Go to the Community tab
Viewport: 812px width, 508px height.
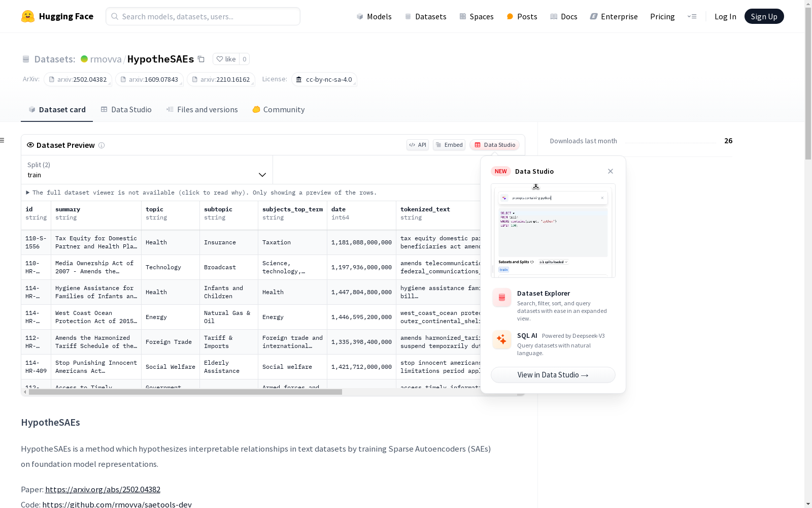tap(279, 110)
